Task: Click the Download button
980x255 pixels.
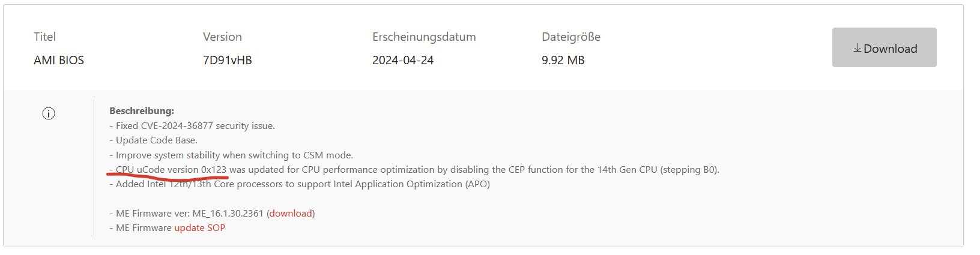Action: pos(884,47)
